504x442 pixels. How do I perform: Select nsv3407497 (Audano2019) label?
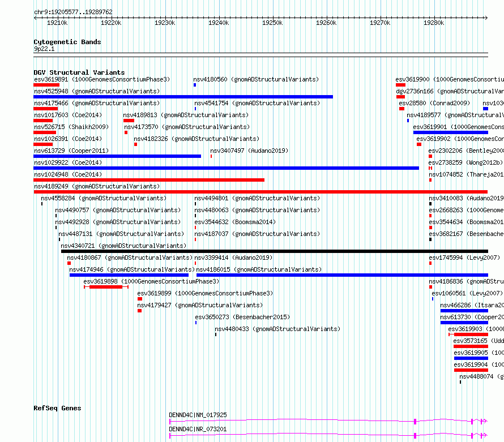(x=249, y=151)
